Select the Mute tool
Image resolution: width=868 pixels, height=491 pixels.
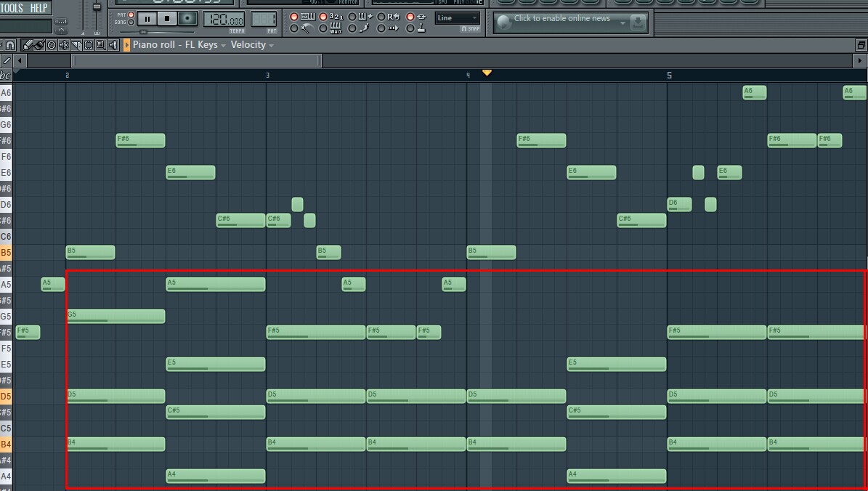click(64, 45)
